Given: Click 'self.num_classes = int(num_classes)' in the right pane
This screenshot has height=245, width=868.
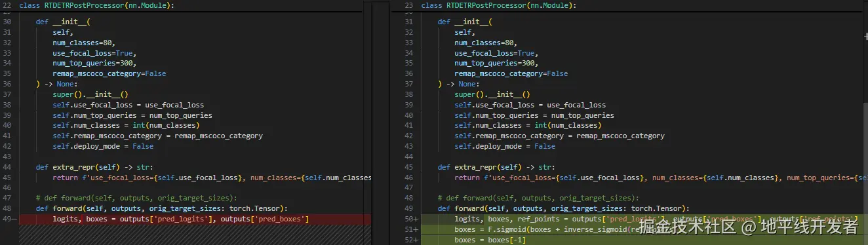Looking at the screenshot, I should click(x=528, y=126).
